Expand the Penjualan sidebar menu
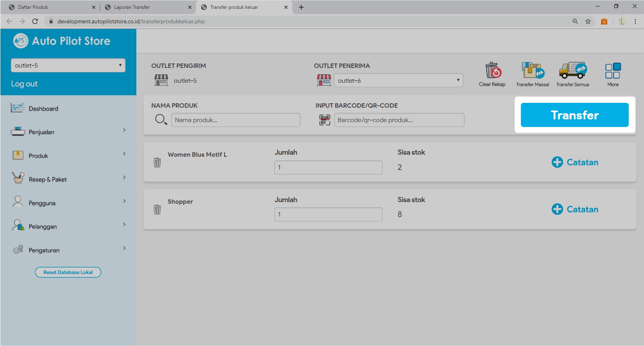 [68, 132]
